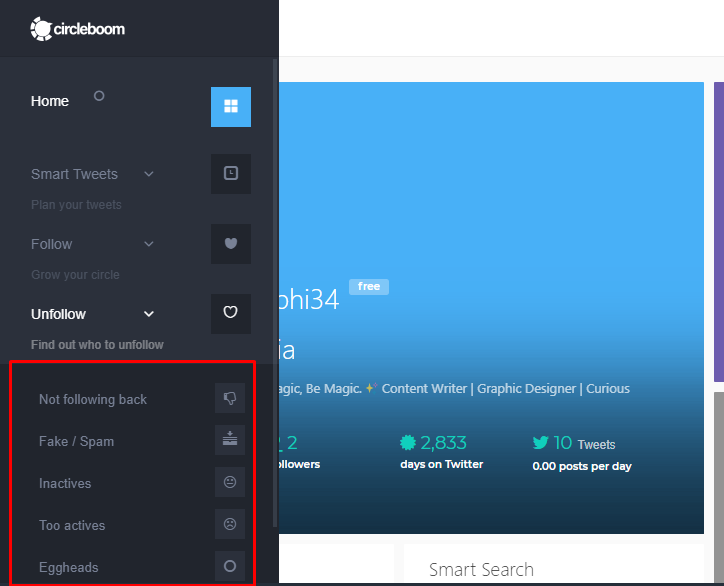Select the Smart Tweets menu label
The width and height of the screenshot is (724, 586).
[x=74, y=174]
